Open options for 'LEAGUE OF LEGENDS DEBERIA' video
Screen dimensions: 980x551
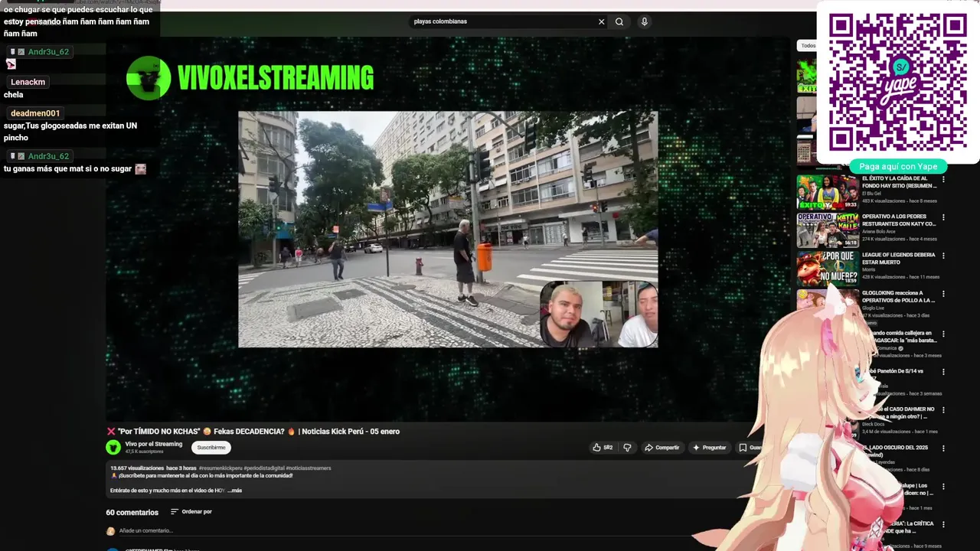pyautogui.click(x=943, y=256)
